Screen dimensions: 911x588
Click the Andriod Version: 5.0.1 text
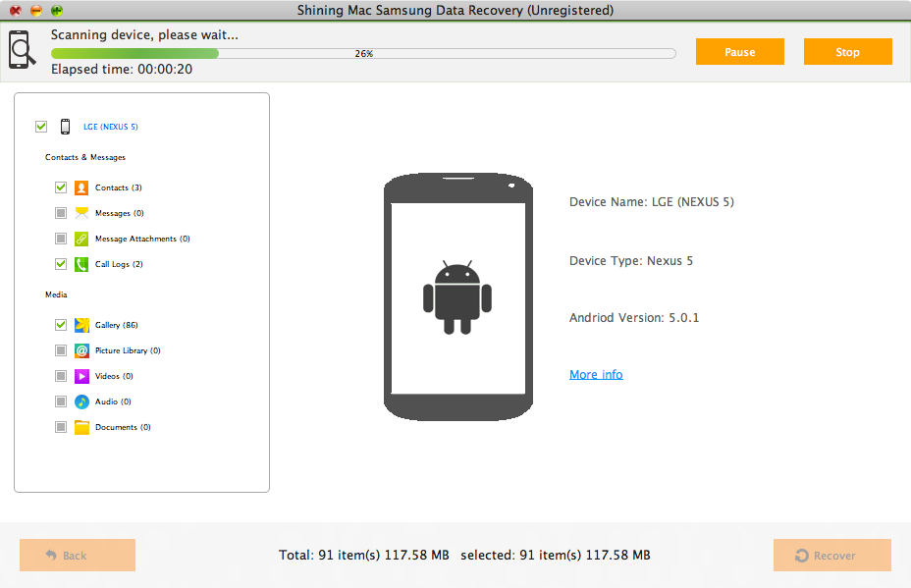pos(634,318)
